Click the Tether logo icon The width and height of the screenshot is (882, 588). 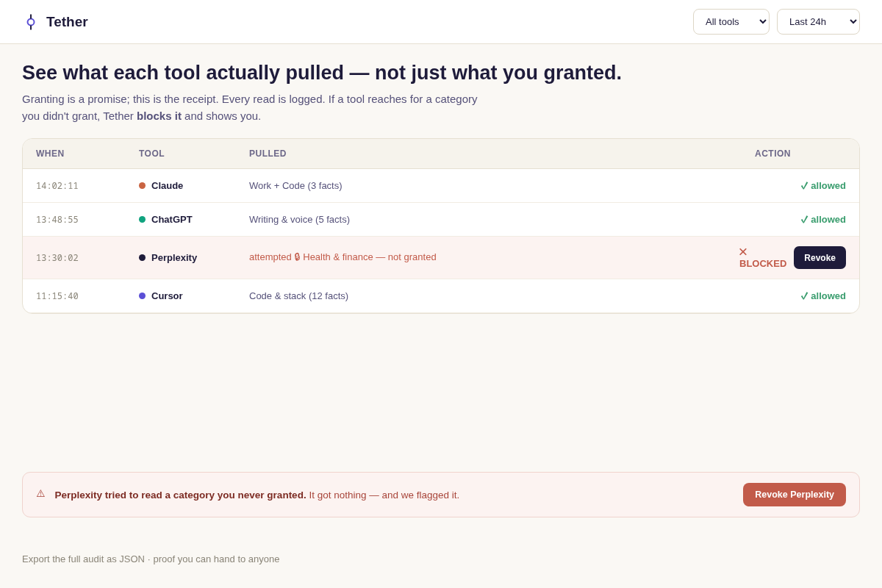(x=31, y=22)
